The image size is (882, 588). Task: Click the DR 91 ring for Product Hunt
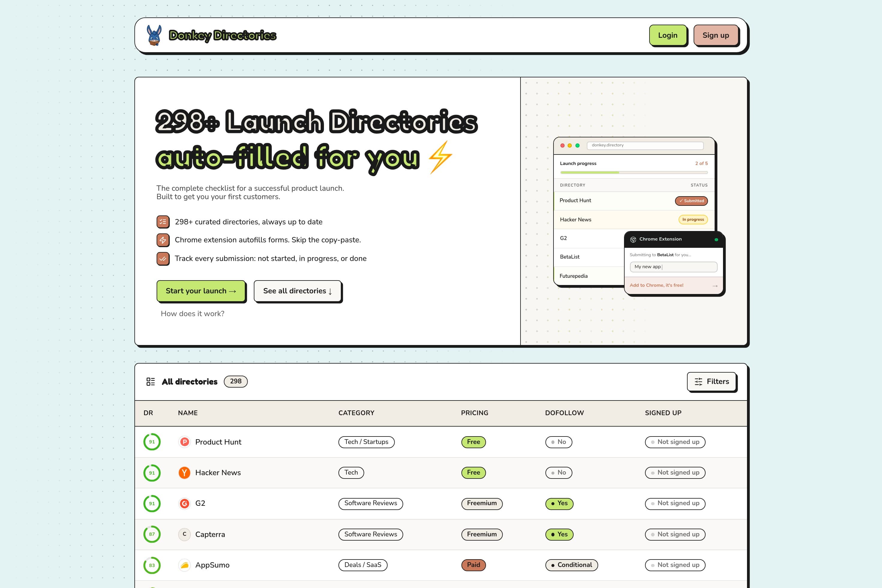[x=152, y=442]
